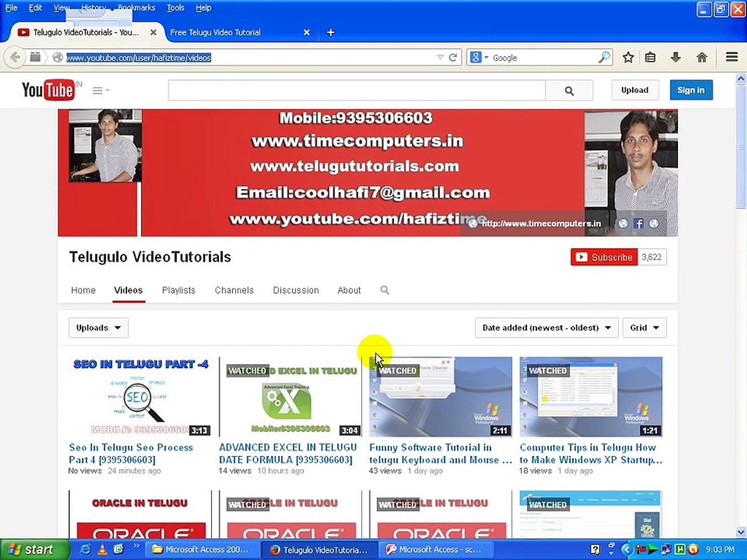Click the magnifier in the Google search box

point(604,58)
